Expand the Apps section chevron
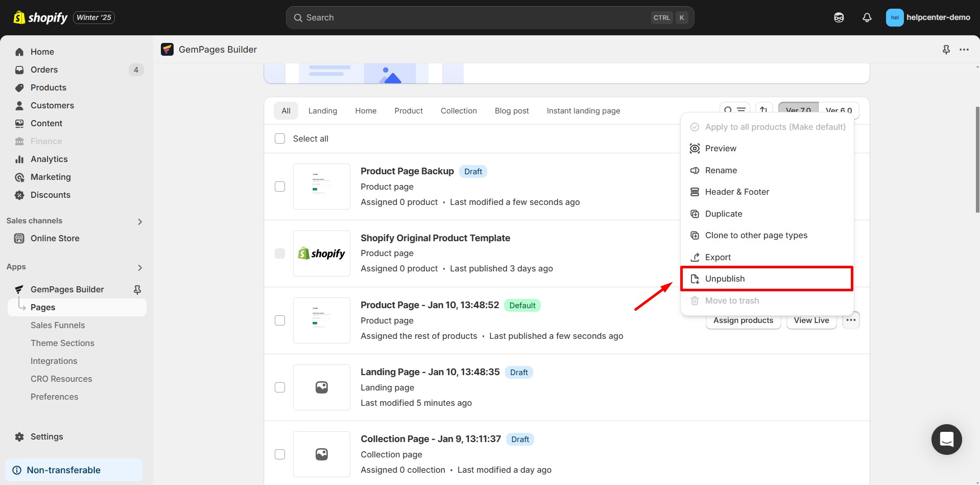The height and width of the screenshot is (485, 980). 139,267
